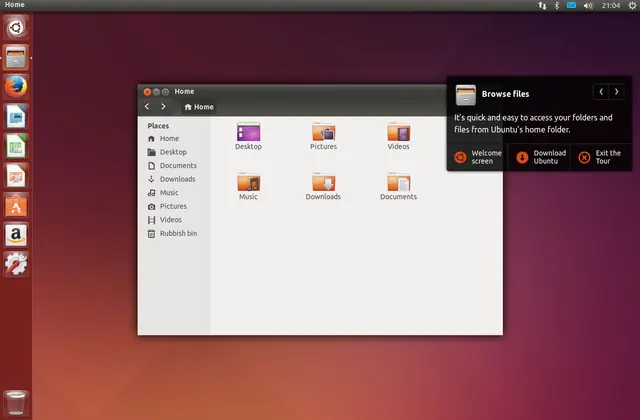This screenshot has height=420, width=640.
Task: Open System Settings from the launcher
Action: point(16,264)
